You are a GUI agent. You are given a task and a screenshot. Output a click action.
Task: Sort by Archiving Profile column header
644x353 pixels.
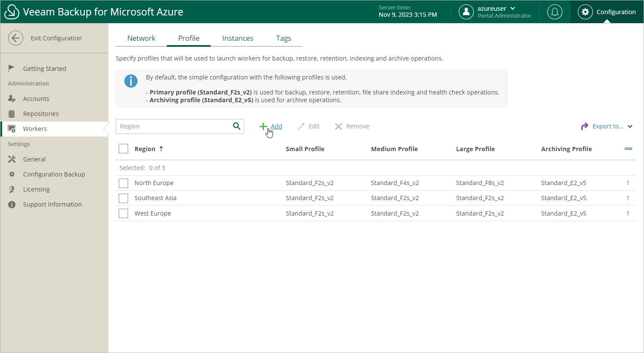[567, 149]
